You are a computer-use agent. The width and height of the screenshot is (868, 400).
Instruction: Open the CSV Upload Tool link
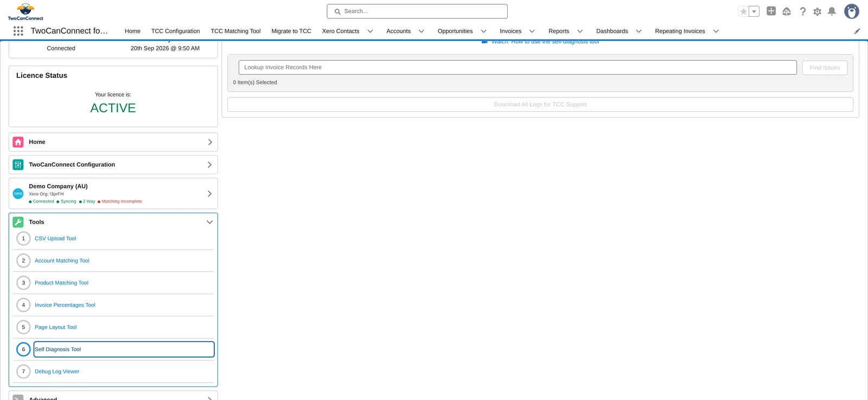(x=55, y=239)
